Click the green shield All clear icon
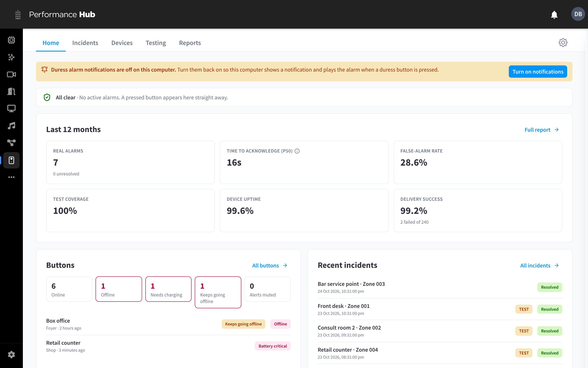 coord(47,97)
